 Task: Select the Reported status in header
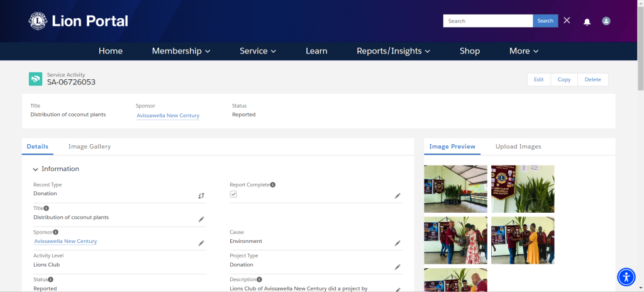[243, 115]
